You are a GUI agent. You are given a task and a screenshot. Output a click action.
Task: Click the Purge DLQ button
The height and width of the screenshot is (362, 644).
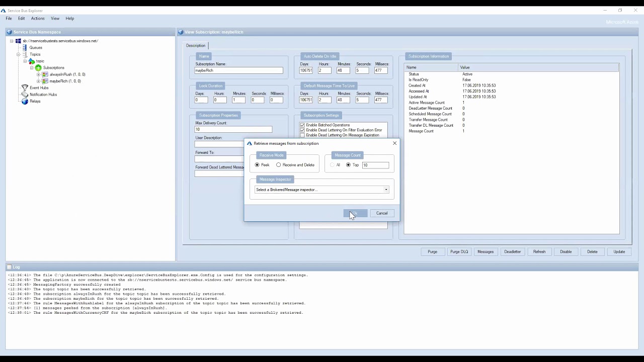point(459,252)
